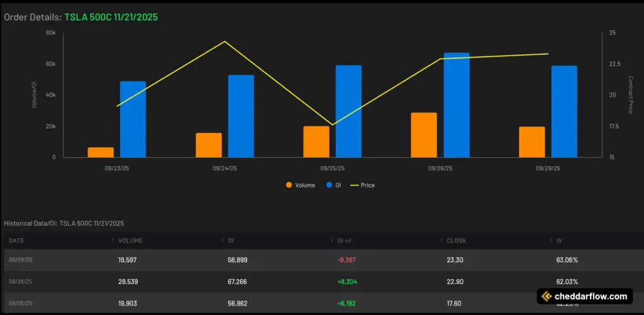The width and height of the screenshot is (644, 315).
Task: Click the Volume/OI axis title
Action: (34, 95)
